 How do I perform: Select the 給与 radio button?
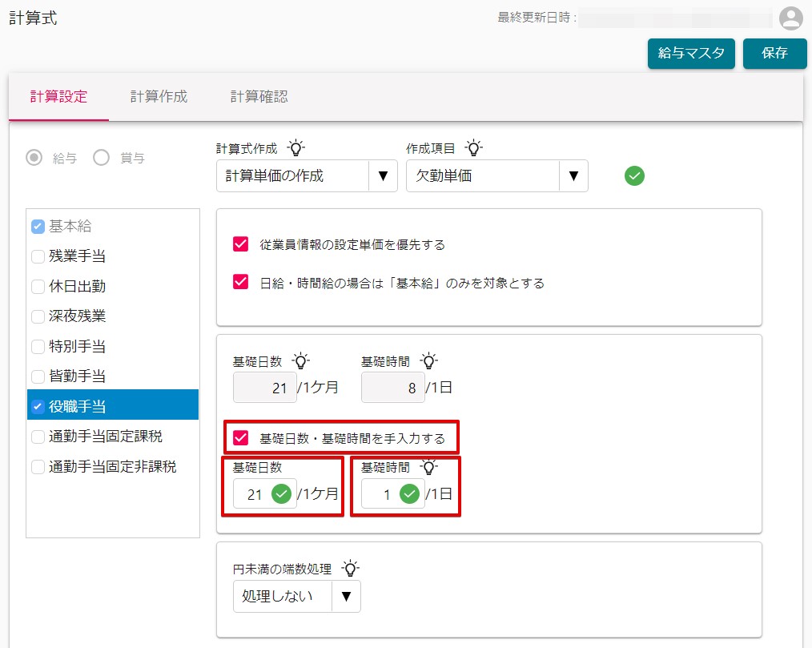[x=34, y=158]
